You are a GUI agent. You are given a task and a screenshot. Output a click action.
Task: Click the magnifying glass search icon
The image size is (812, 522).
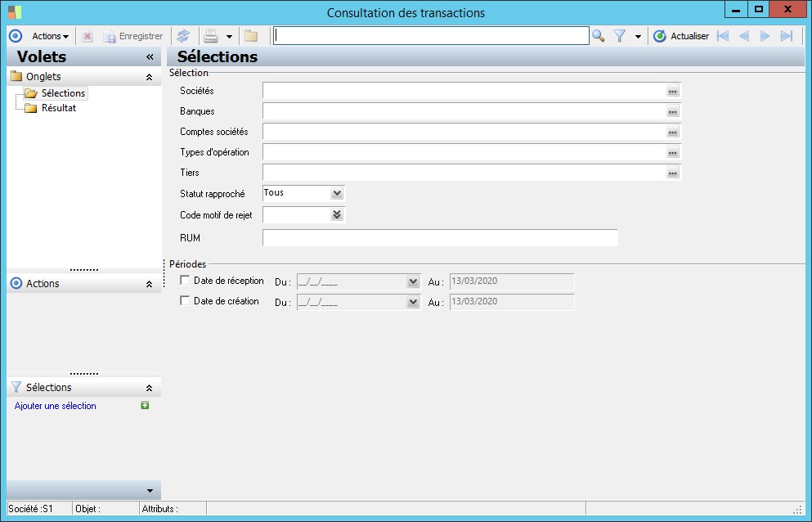pos(598,36)
